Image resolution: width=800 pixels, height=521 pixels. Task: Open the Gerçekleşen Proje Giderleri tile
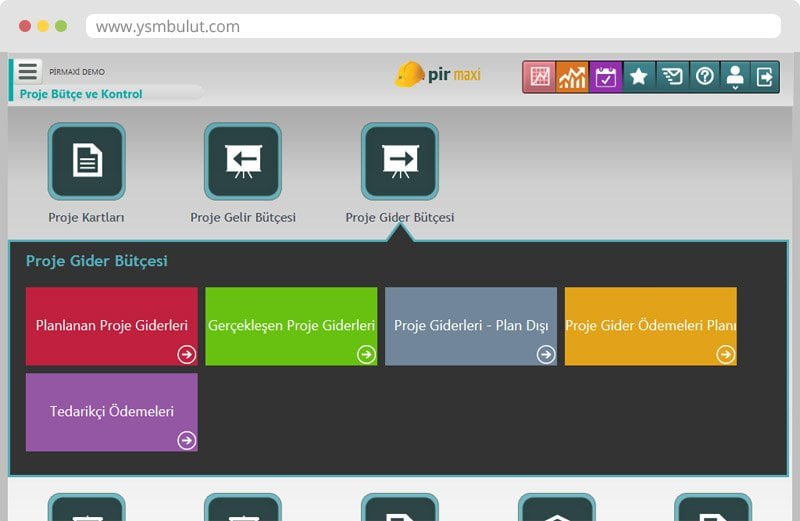291,326
